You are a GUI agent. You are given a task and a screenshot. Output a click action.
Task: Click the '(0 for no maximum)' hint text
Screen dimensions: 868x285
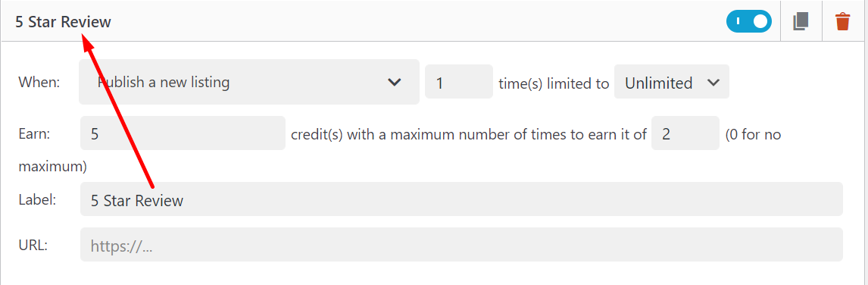pyautogui.click(x=400, y=150)
